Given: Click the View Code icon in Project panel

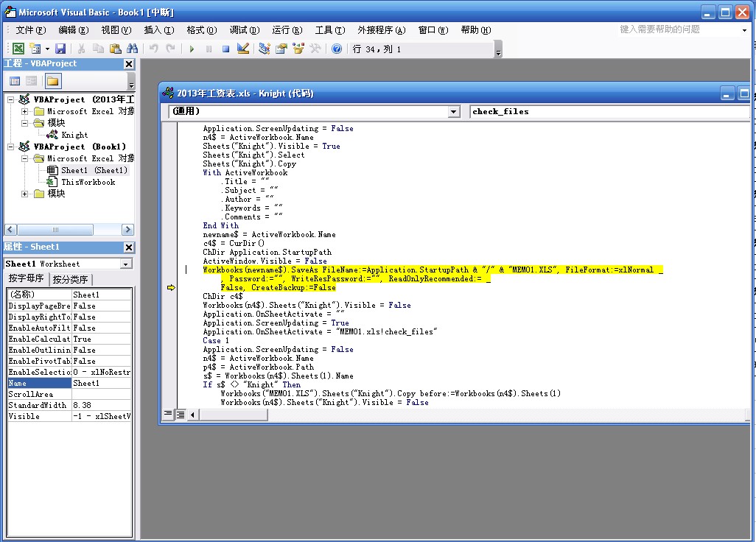Looking at the screenshot, I should (x=15, y=81).
